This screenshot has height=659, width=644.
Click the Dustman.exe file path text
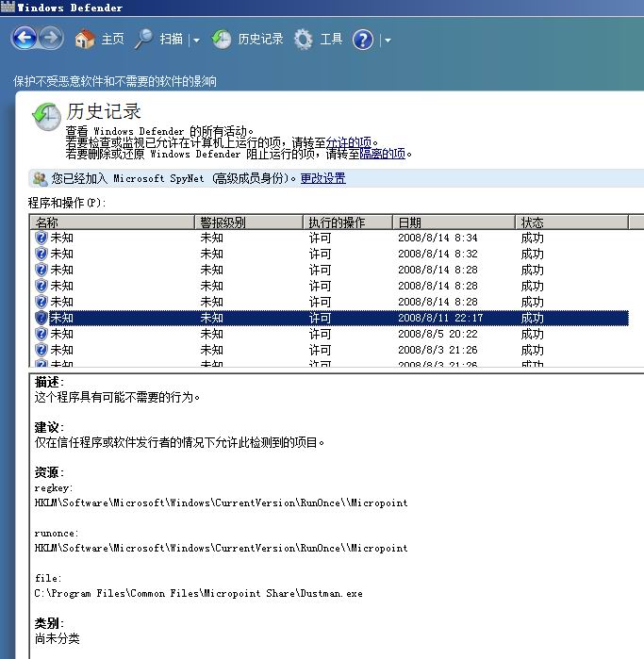point(198,593)
